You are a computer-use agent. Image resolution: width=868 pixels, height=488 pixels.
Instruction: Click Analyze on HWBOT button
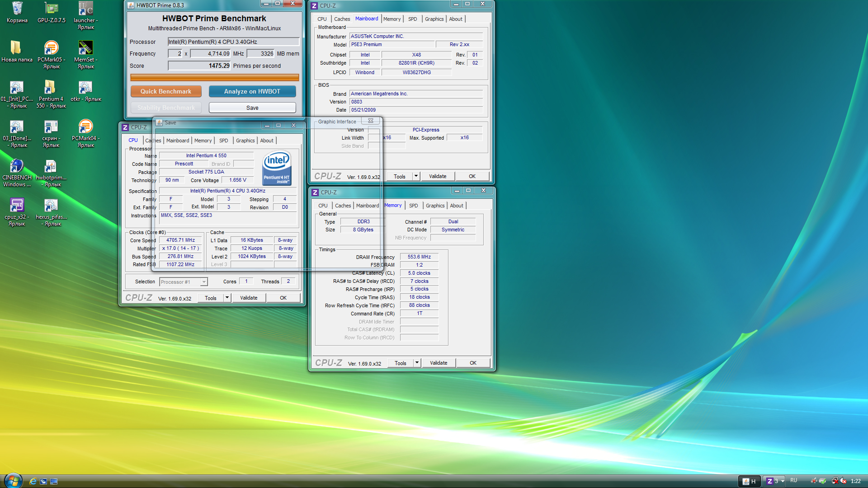coord(252,91)
